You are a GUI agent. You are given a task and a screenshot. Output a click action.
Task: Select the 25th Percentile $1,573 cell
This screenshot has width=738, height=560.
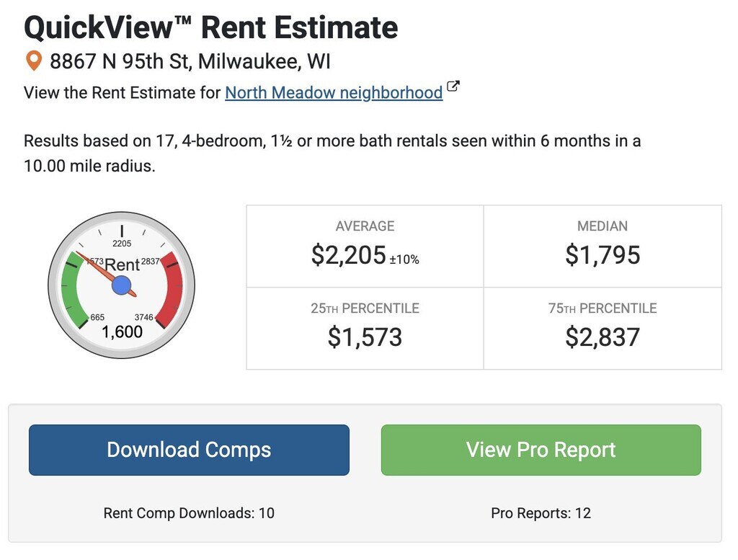tap(365, 328)
